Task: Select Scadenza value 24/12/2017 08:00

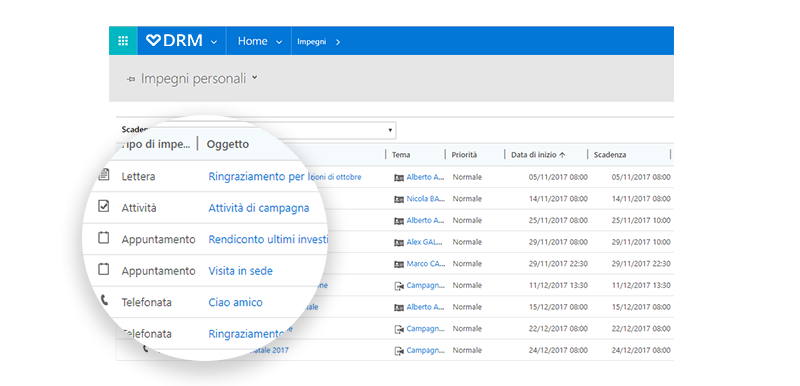Action: click(641, 351)
